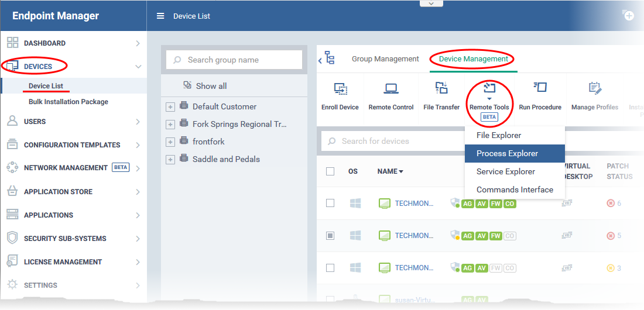Click the Network Management icon
This screenshot has width=644, height=310.
13,167
